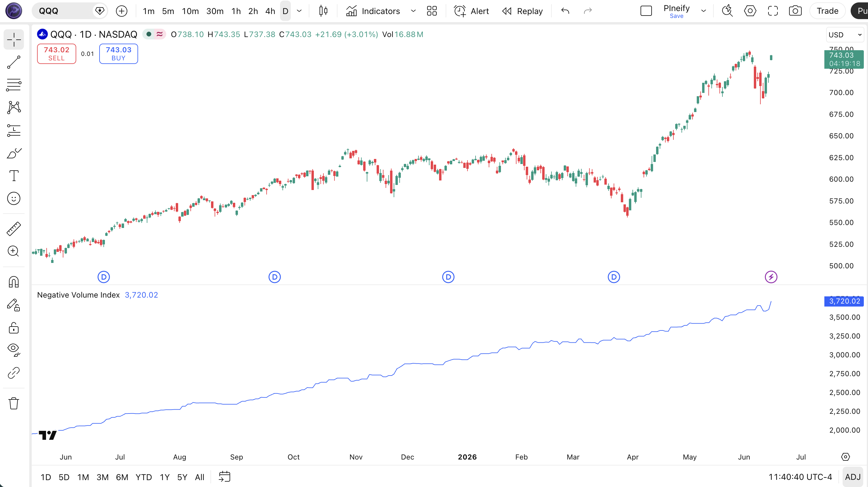Toggle stay in drawing mode
868x487 pixels.
(x=14, y=305)
